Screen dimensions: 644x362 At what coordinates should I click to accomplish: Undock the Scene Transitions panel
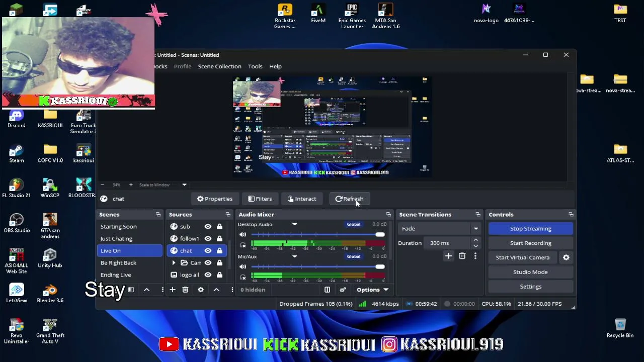tap(478, 215)
